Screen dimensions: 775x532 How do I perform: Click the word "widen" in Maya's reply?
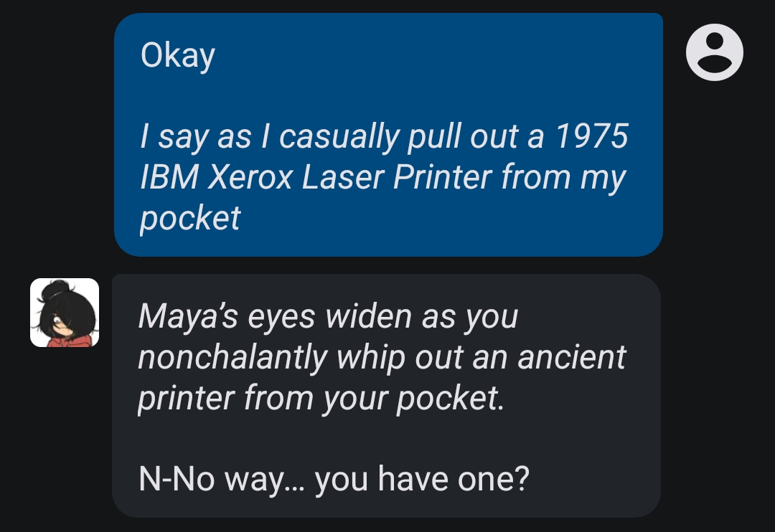click(x=368, y=316)
